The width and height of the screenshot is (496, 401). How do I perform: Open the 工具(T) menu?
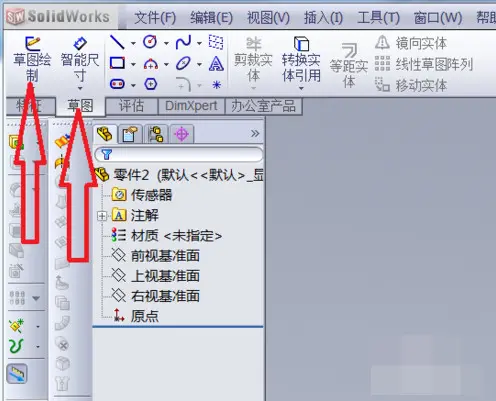378,17
